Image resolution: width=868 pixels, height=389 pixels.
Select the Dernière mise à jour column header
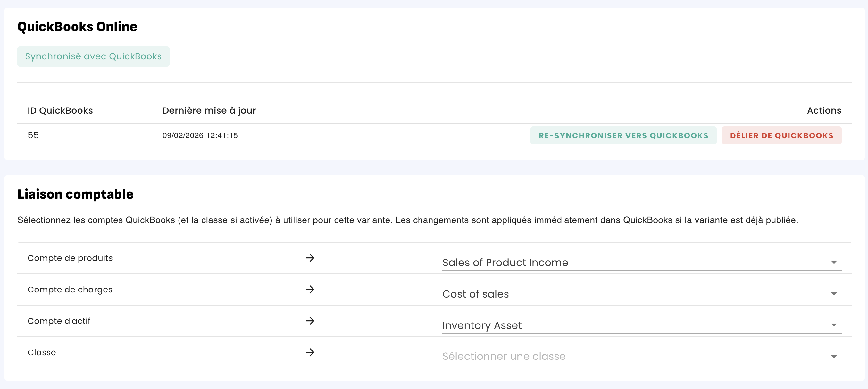pyautogui.click(x=209, y=110)
